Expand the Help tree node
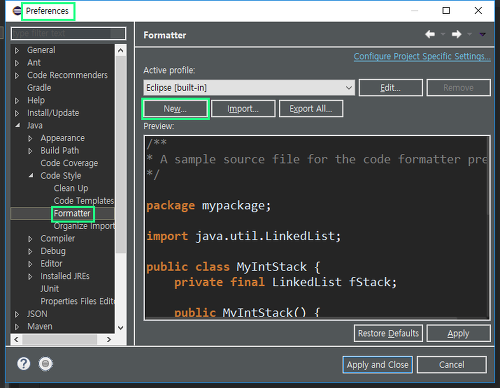This screenshot has width=500, height=388. [17, 101]
